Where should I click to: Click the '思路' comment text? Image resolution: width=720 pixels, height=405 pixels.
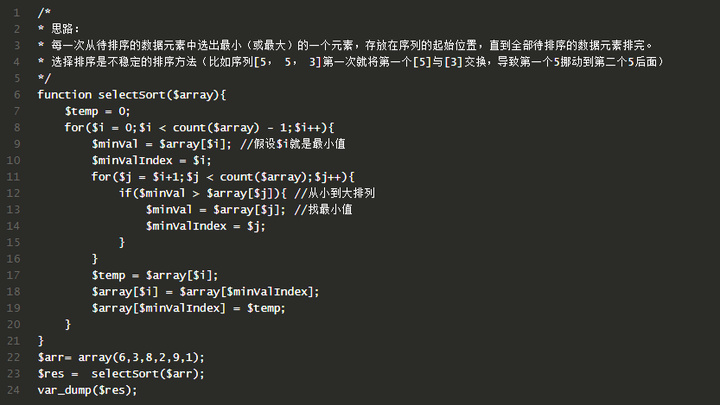pos(62,28)
